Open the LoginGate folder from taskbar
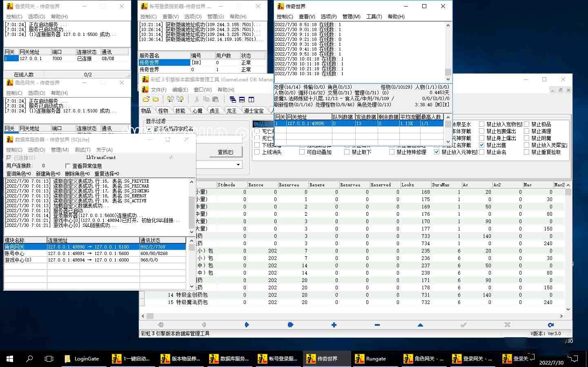Viewport: 588px width, 367px height. pos(82,359)
